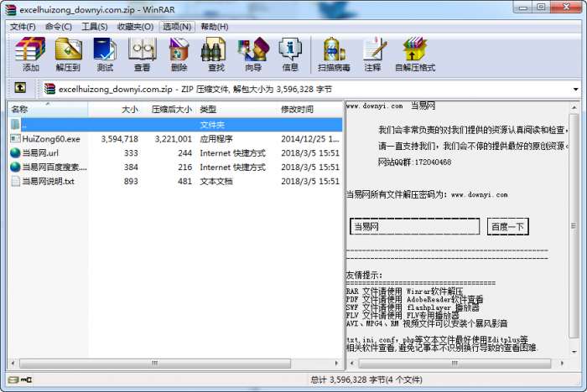Click comment pane horizontal scrollbar thumb
The height and width of the screenshot is (392, 587).
click(455, 364)
